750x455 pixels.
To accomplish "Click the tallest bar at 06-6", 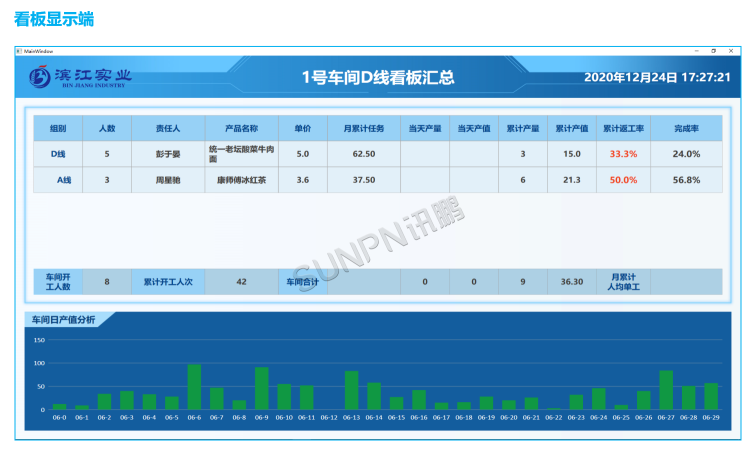I will pos(194,387).
